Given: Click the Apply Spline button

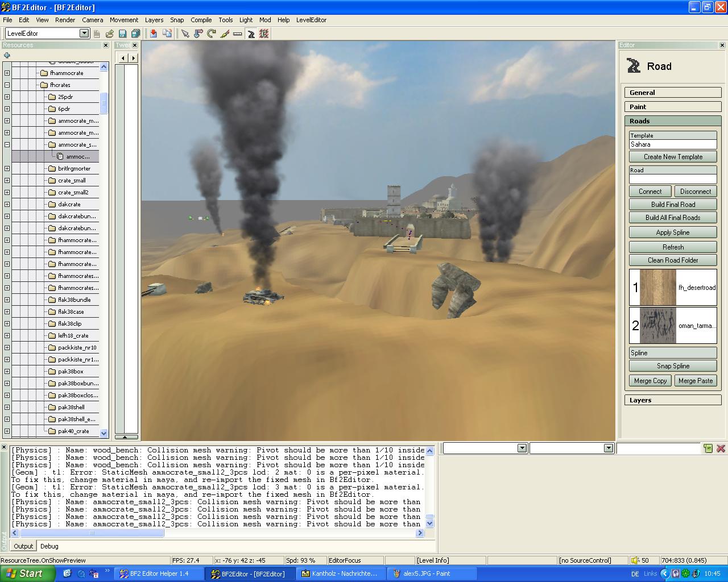Looking at the screenshot, I should [x=673, y=232].
